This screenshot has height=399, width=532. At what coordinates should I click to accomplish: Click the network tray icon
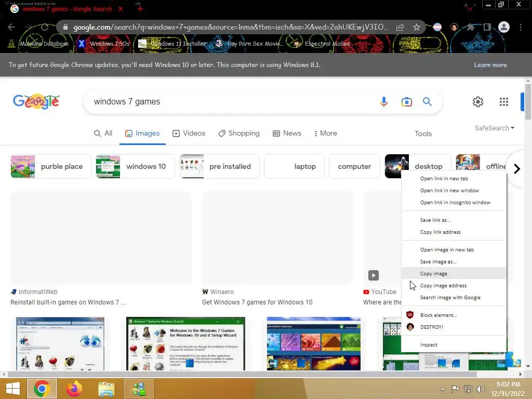point(468,389)
